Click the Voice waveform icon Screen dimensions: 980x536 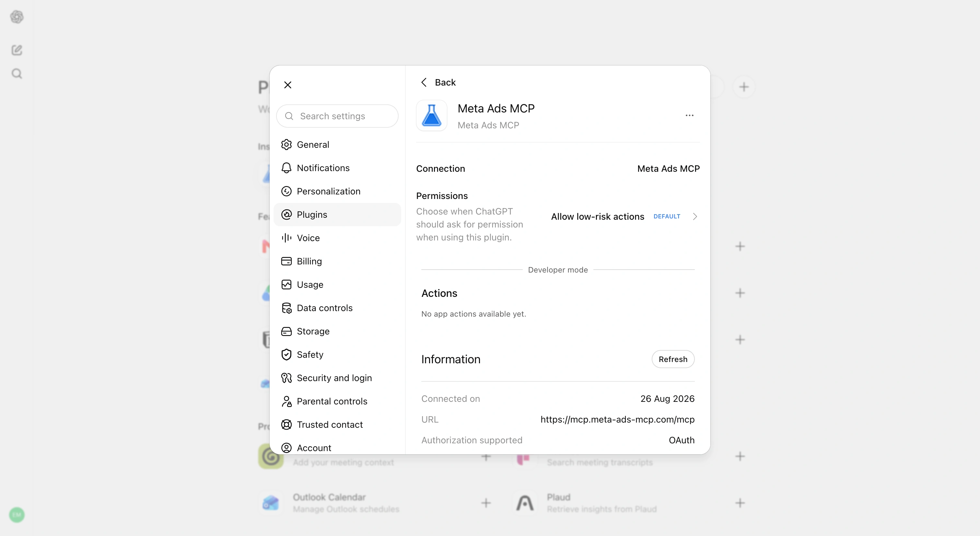point(286,238)
